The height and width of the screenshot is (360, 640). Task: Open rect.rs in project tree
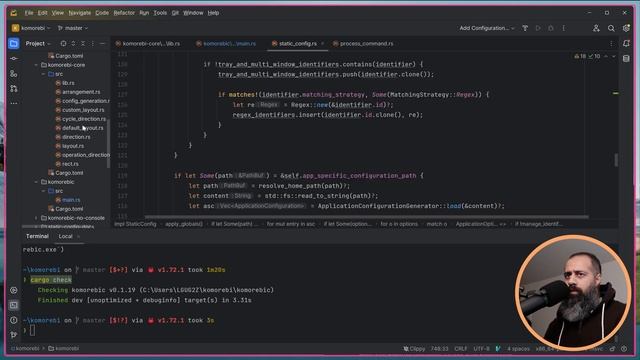(67, 164)
